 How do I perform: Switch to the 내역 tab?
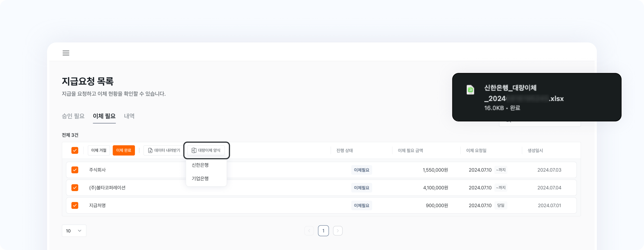click(129, 116)
